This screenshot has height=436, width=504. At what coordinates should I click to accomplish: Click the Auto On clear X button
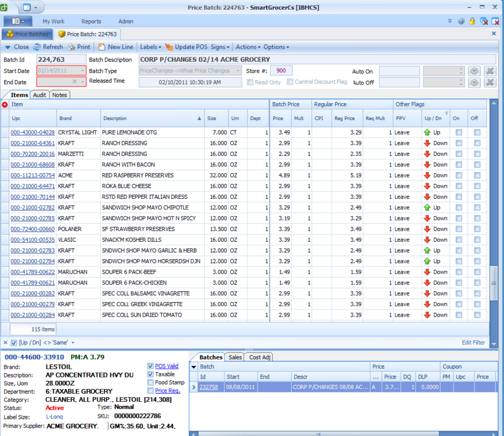[x=490, y=71]
